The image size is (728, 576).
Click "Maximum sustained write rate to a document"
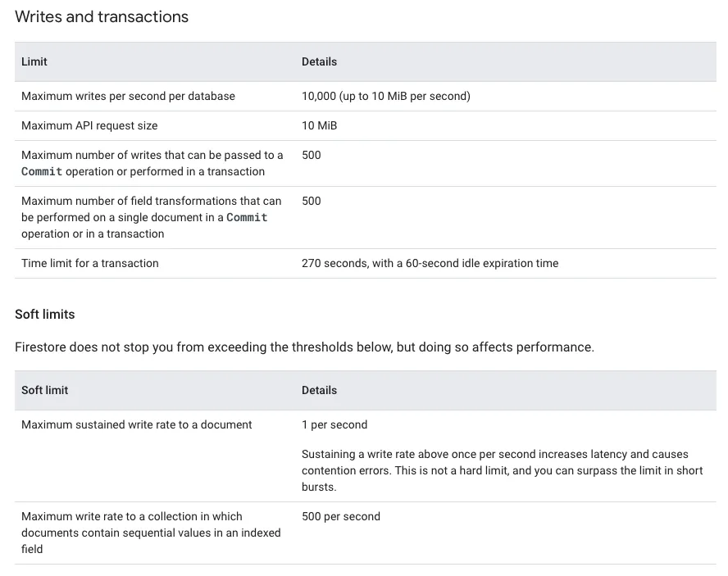137,424
